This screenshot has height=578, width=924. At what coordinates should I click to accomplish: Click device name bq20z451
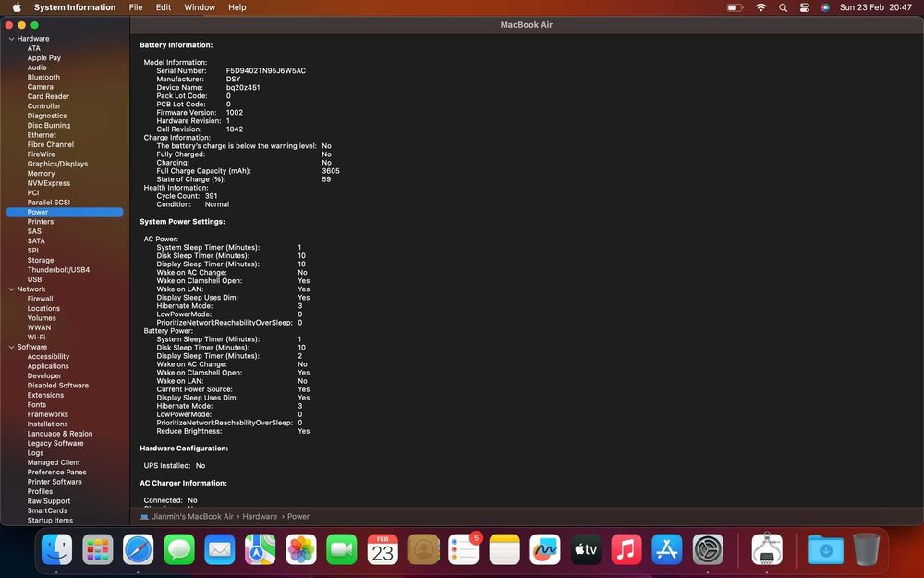pos(243,87)
